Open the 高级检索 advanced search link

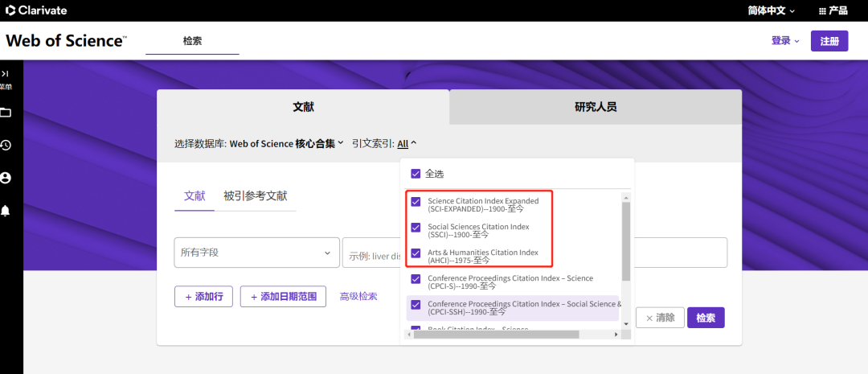(x=358, y=297)
